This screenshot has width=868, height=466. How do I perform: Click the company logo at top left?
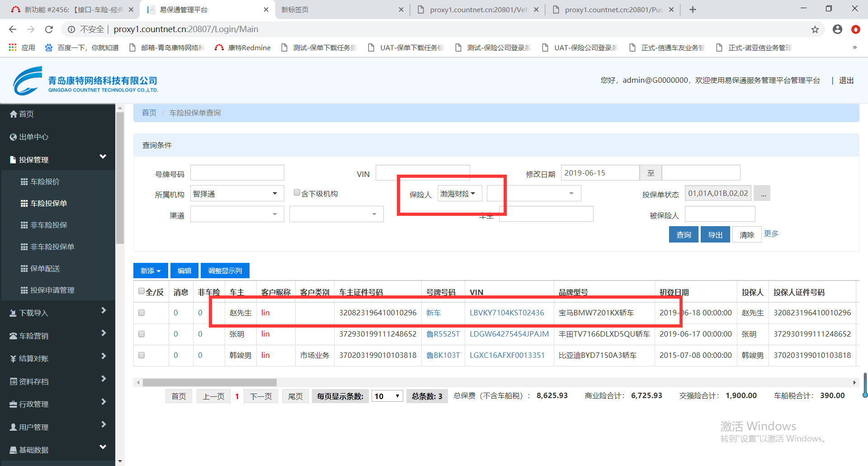tap(85, 81)
